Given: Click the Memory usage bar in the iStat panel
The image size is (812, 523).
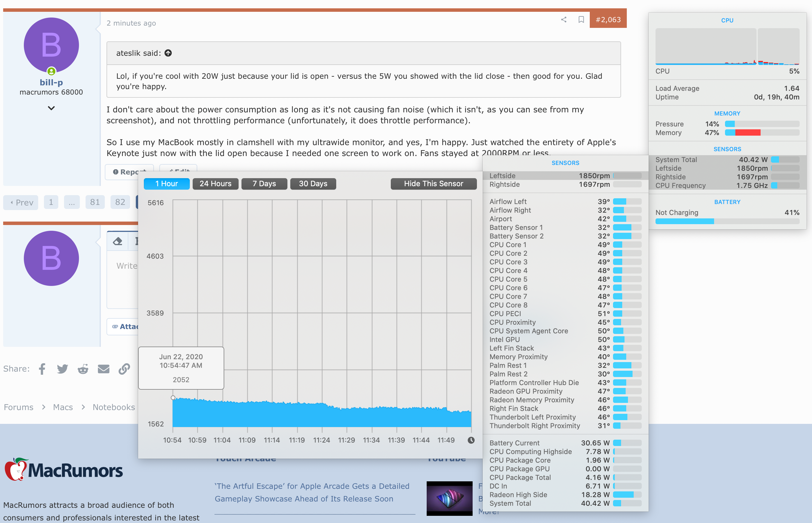Looking at the screenshot, I should [762, 133].
